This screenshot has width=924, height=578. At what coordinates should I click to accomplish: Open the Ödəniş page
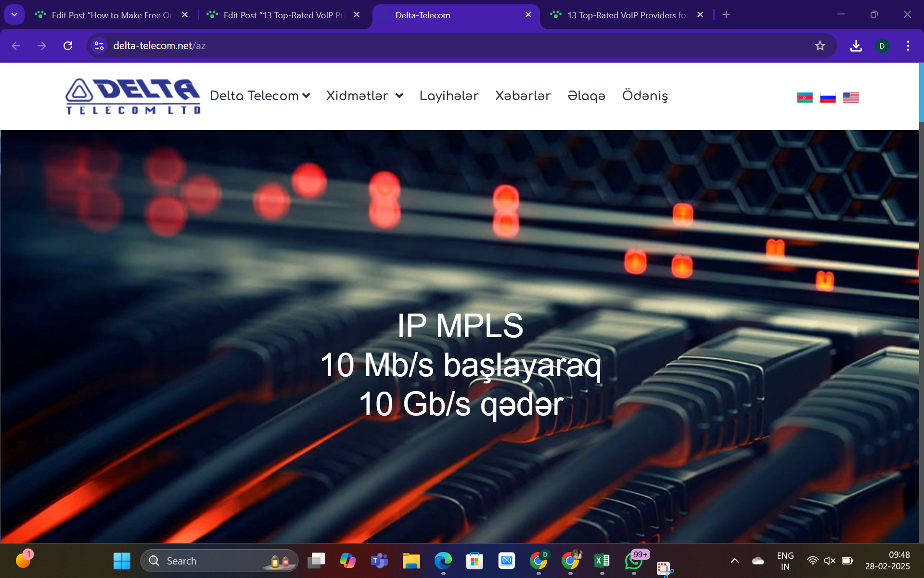(x=645, y=96)
